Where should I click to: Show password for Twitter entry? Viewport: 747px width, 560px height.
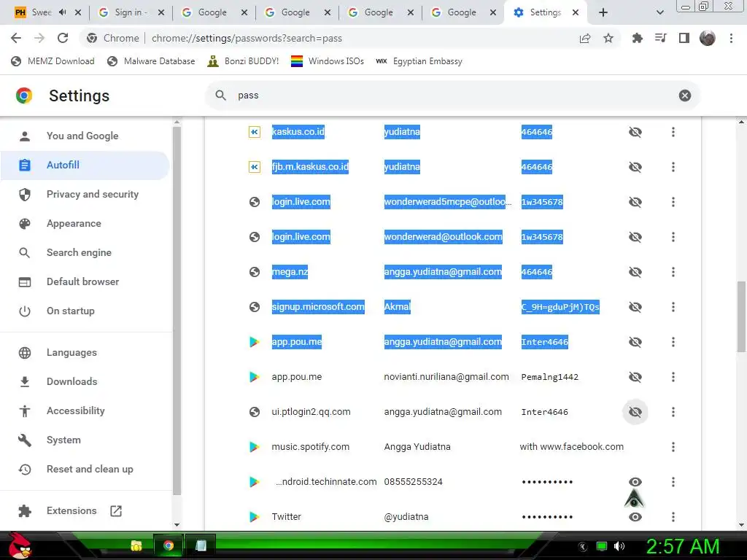[x=635, y=517]
